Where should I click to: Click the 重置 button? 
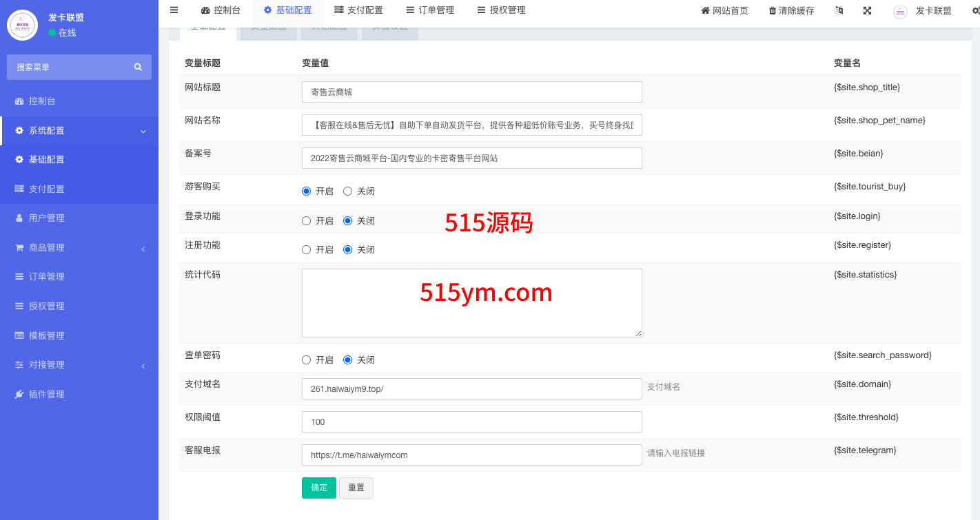[356, 488]
